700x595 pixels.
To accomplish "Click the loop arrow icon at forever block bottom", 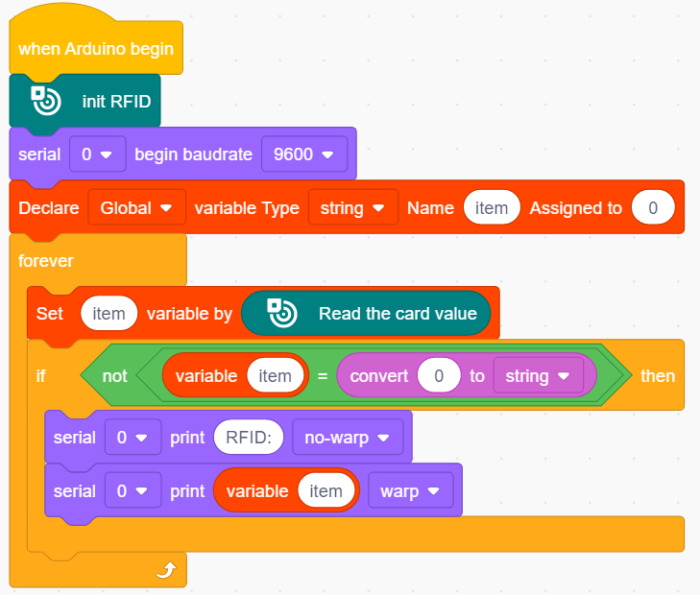I will [166, 570].
